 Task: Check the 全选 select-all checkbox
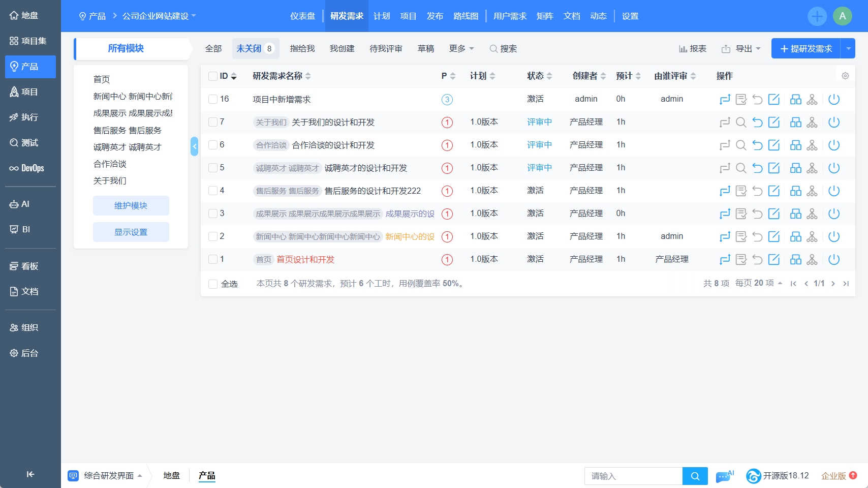pos(213,284)
